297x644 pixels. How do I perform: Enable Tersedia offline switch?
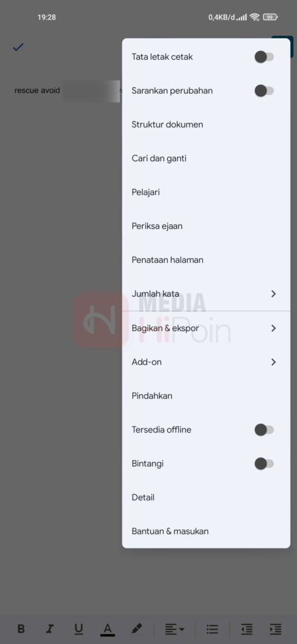[x=264, y=430]
